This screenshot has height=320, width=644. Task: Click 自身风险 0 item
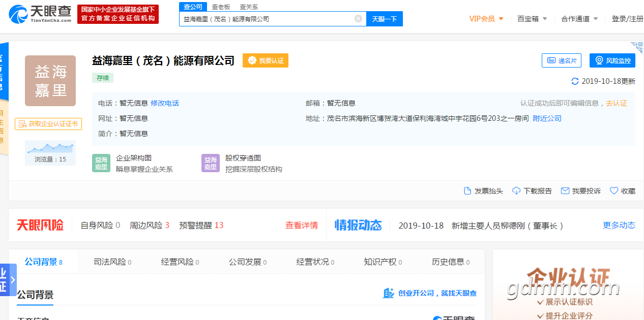tap(101, 226)
